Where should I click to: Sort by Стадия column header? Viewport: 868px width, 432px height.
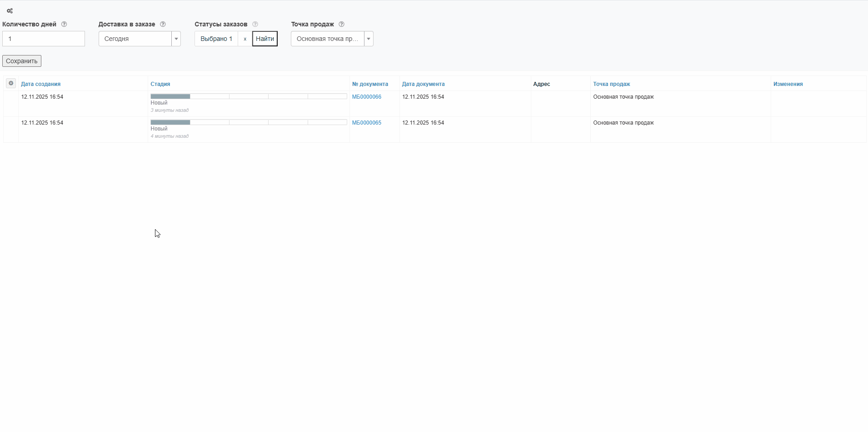click(x=160, y=84)
